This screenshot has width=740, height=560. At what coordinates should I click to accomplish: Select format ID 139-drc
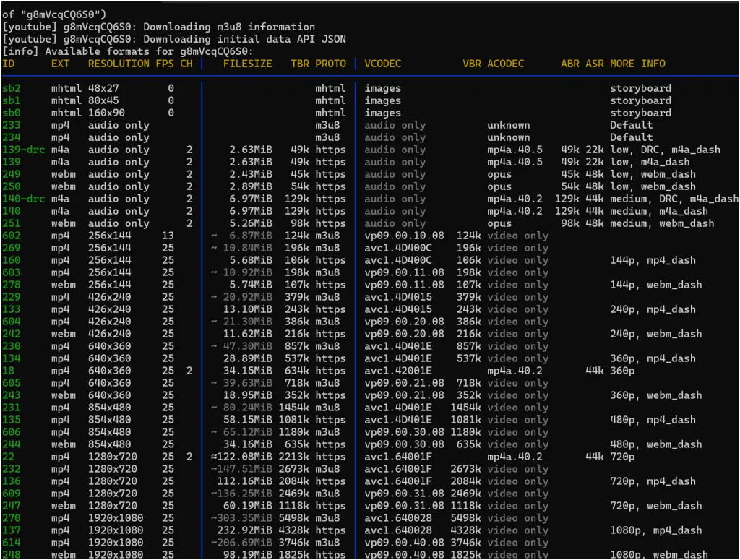coord(24,150)
